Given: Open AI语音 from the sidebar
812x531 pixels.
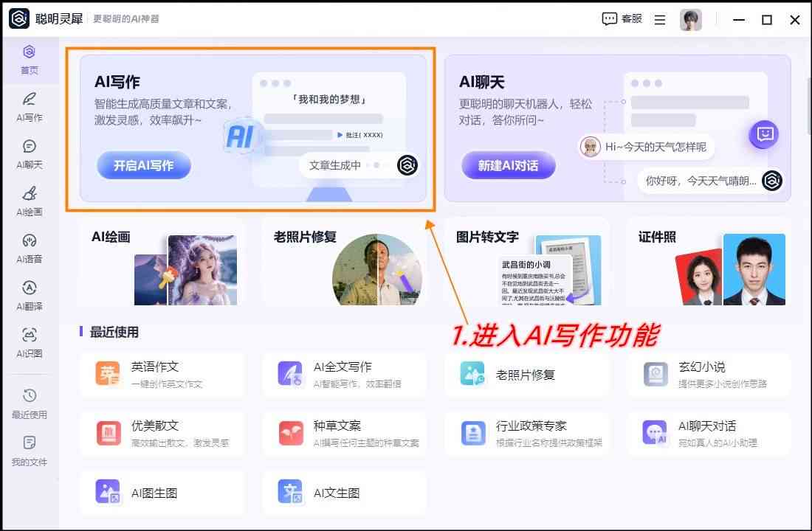Looking at the screenshot, I should [x=29, y=248].
